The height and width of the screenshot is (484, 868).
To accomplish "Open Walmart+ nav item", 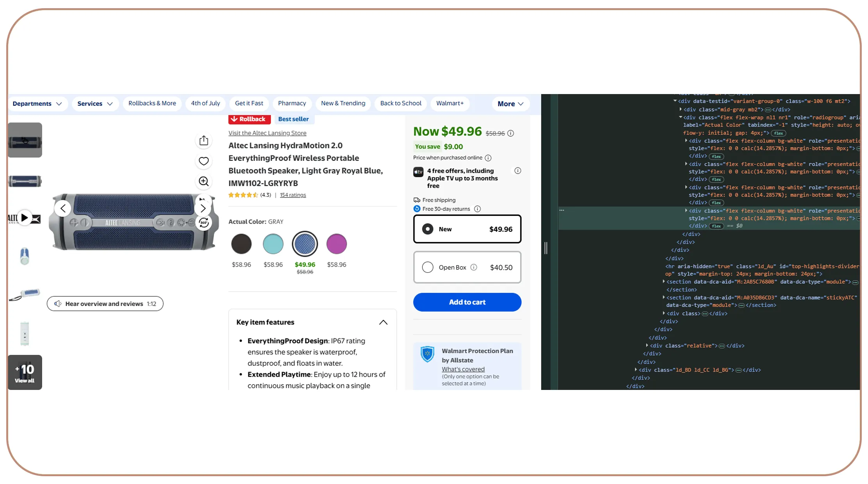I will click(450, 103).
